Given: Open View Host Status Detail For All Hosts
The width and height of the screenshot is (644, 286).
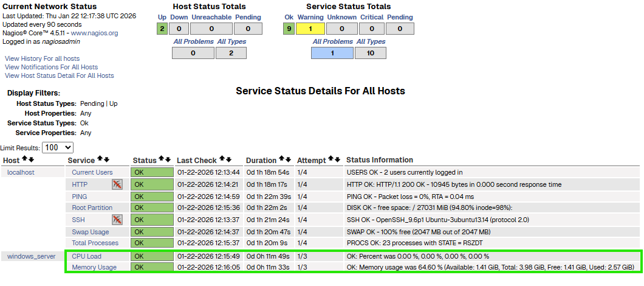Looking at the screenshot, I should coord(59,75).
